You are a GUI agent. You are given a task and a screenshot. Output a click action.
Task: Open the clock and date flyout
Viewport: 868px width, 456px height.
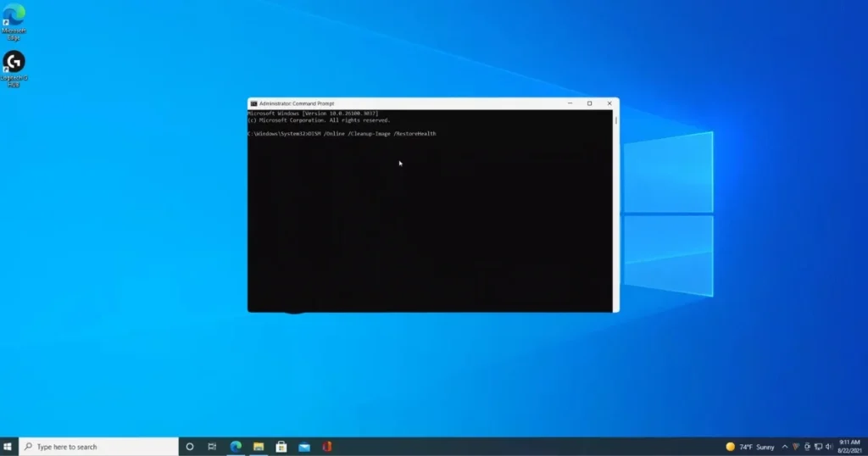pos(849,447)
